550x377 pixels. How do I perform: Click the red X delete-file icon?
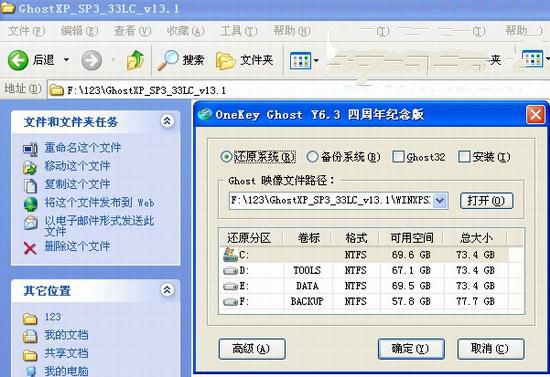pyautogui.click(x=30, y=248)
